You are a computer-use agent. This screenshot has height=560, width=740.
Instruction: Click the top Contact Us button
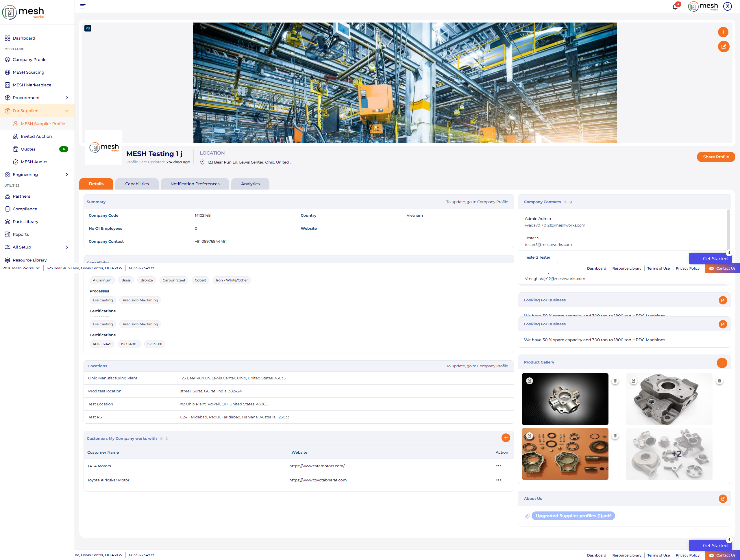coord(722,268)
